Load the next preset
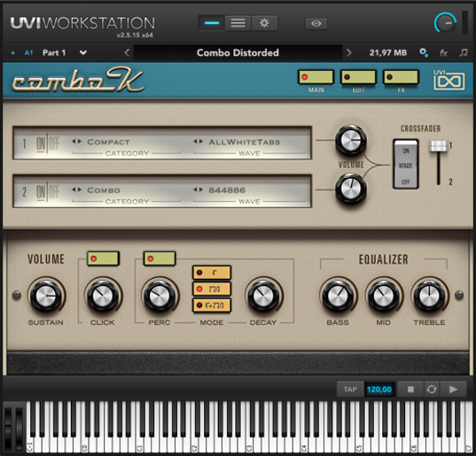Image resolution: width=476 pixels, height=456 pixels. click(x=349, y=53)
